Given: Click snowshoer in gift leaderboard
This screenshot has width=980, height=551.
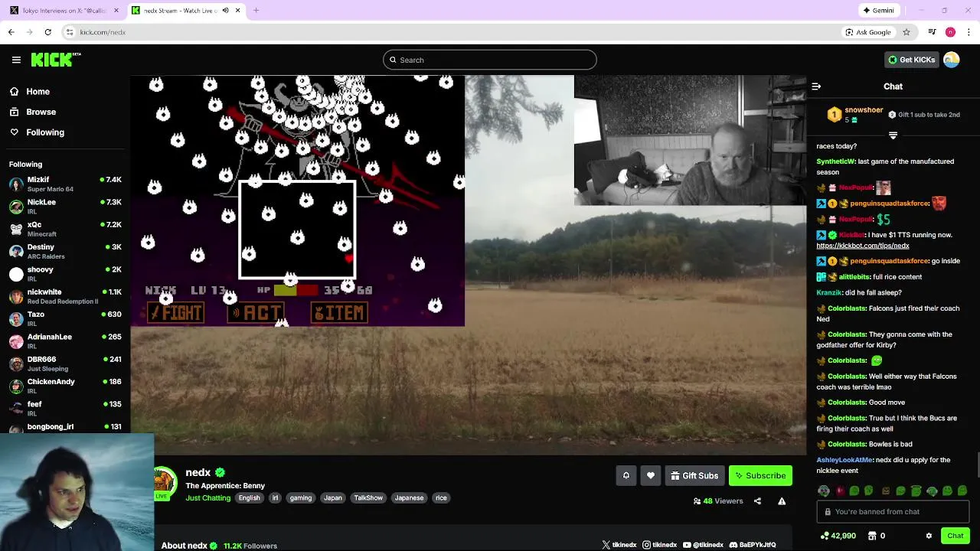Looking at the screenshot, I should pos(864,110).
